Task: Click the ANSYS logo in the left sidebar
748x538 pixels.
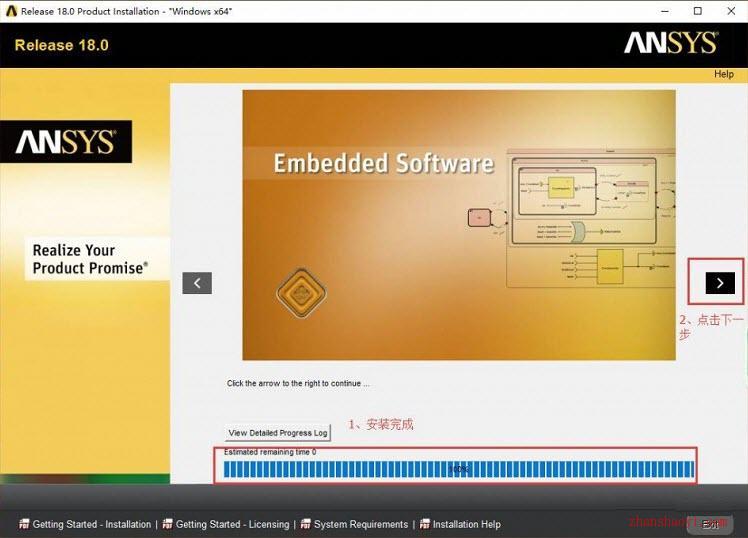Action: (x=66, y=142)
